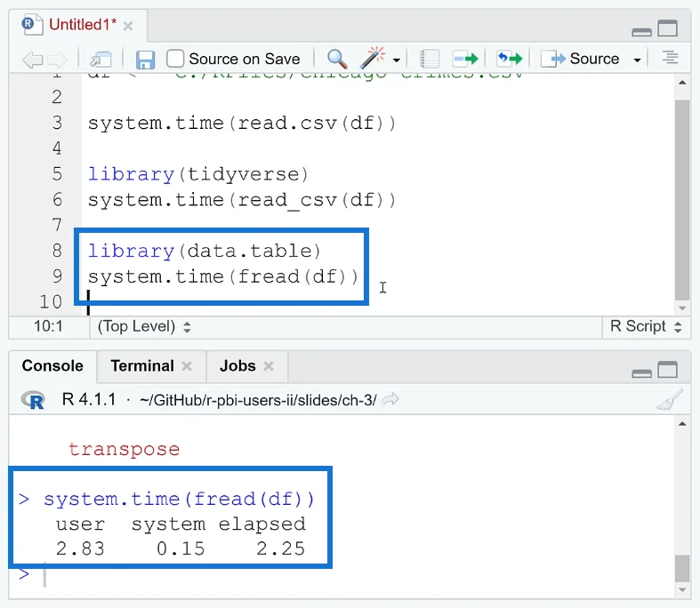Image resolution: width=700 pixels, height=608 pixels.
Task: Click the go back navigation arrow
Action: (33, 60)
